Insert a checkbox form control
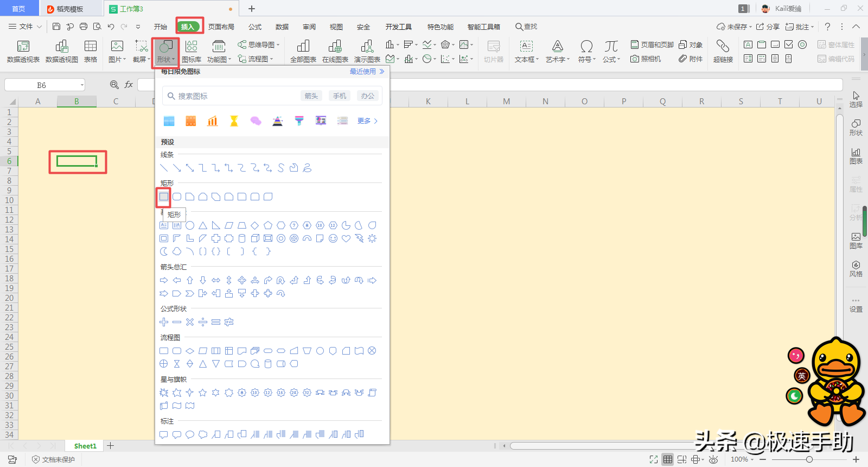This screenshot has height=467, width=868. 789,45
